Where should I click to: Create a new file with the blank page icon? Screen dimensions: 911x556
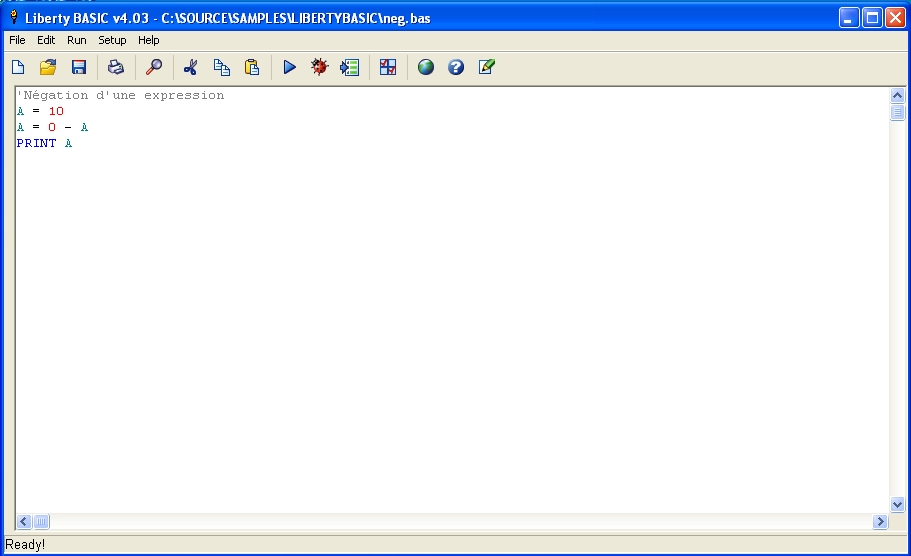tap(18, 67)
